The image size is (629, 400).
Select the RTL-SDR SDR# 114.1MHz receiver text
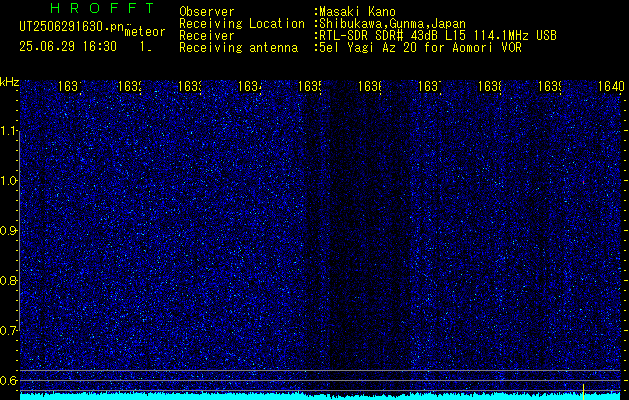tap(438, 36)
